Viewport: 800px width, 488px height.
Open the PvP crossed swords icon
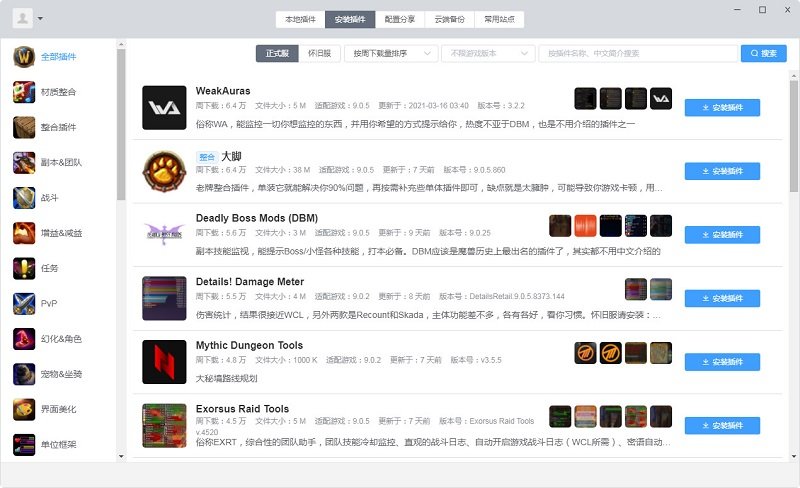(24, 303)
